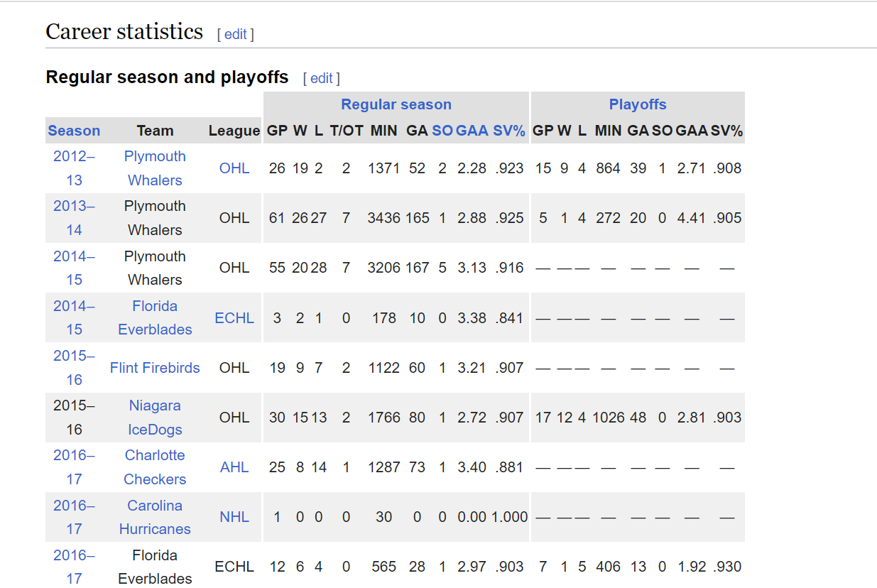The width and height of the screenshot is (877, 588).
Task: Open the GAA column header link
Action: point(472,131)
